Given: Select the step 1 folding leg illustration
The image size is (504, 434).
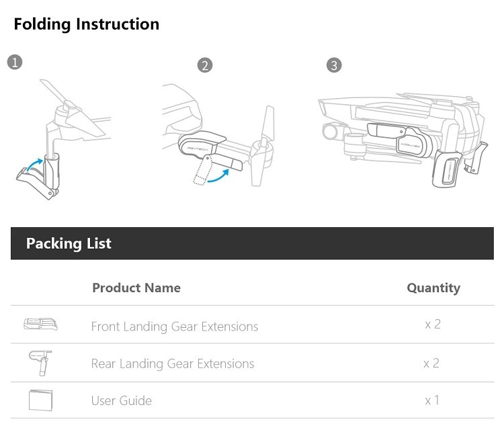Looking at the screenshot, I should [x=63, y=139].
